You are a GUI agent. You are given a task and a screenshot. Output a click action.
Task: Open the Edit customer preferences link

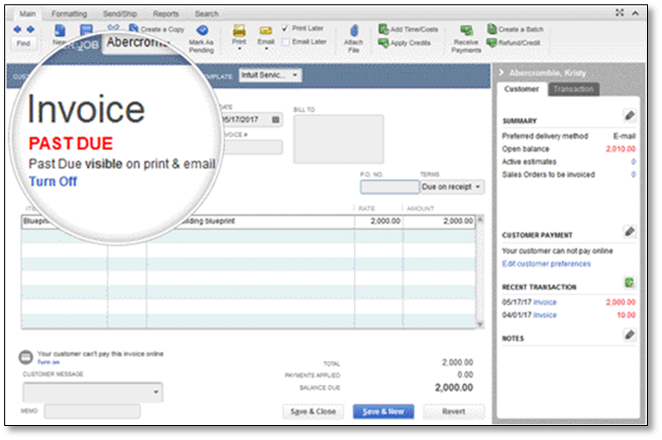[x=546, y=264]
